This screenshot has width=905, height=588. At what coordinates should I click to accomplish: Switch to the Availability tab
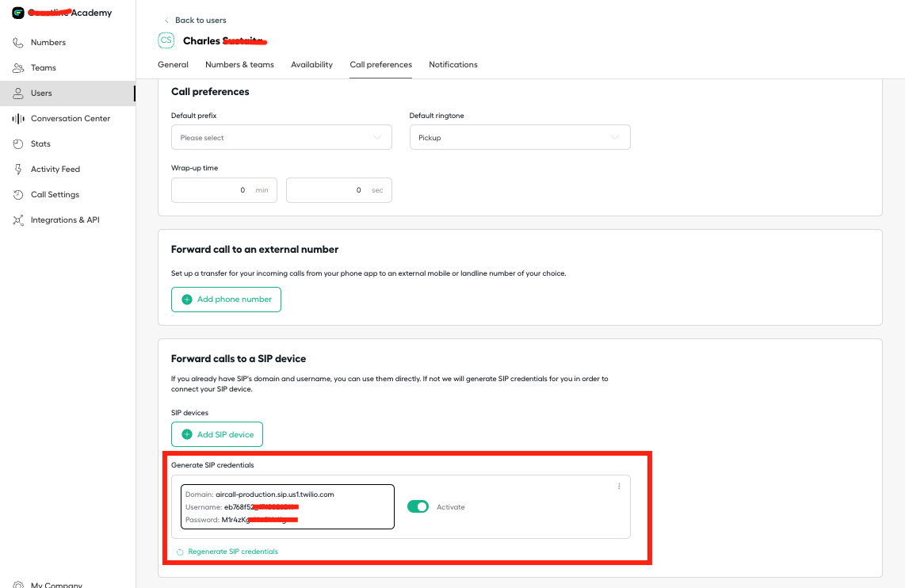tap(311, 65)
